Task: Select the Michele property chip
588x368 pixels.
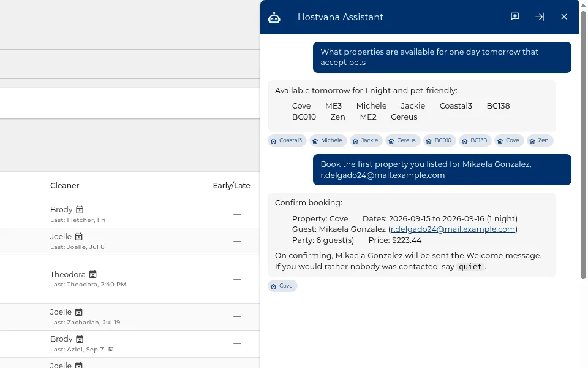Action: [328, 140]
